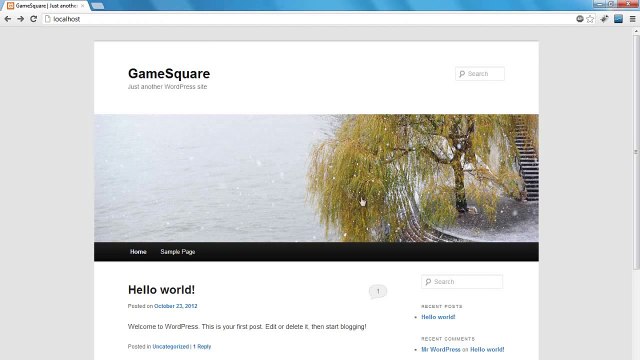640x360 pixels.
Task: Focus the sidebar Search field
Action: [462, 282]
